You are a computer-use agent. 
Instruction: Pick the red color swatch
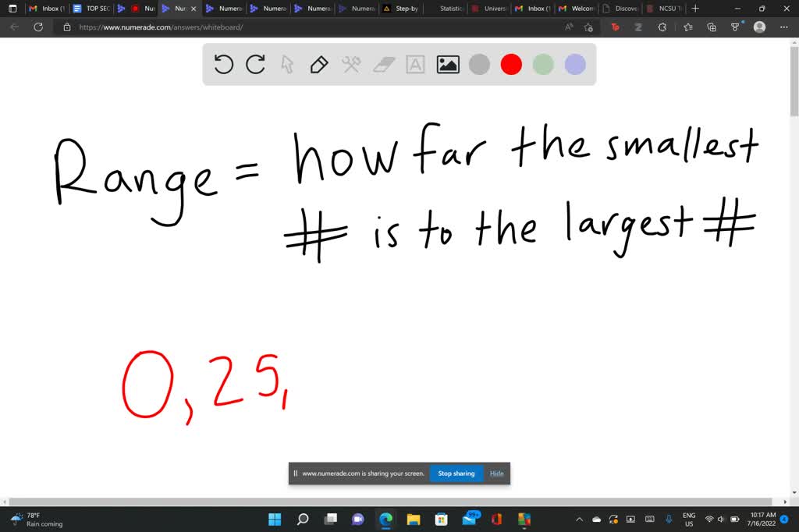click(x=511, y=65)
